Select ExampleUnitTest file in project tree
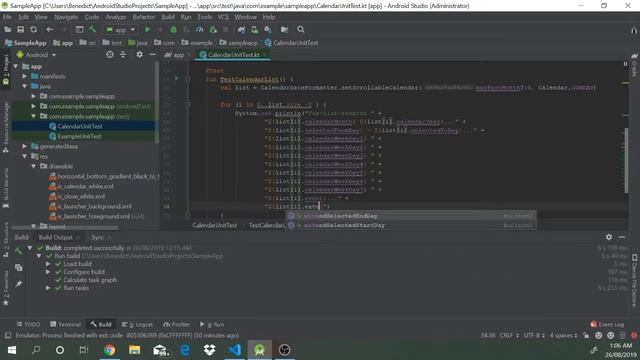 (x=80, y=136)
